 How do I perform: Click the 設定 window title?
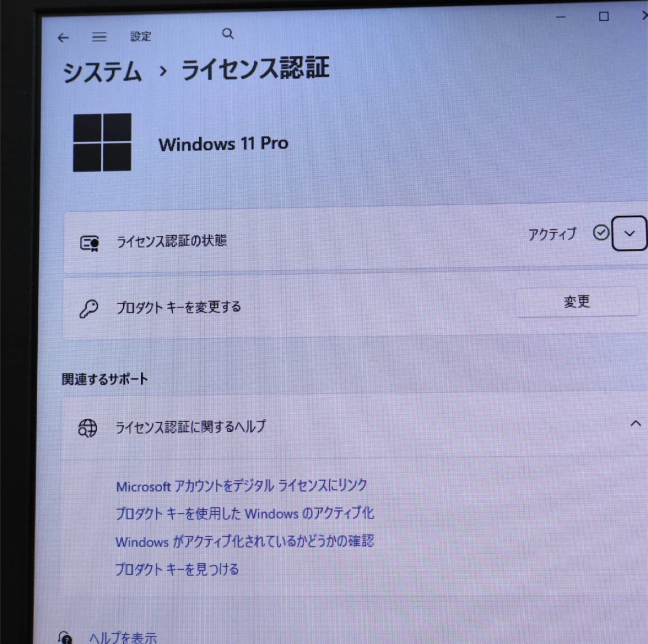(141, 36)
